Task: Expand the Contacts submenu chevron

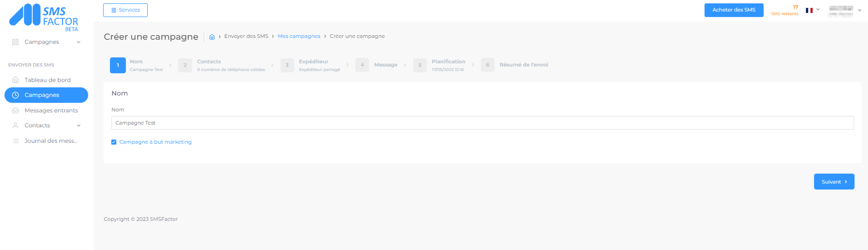Action: pos(78,126)
